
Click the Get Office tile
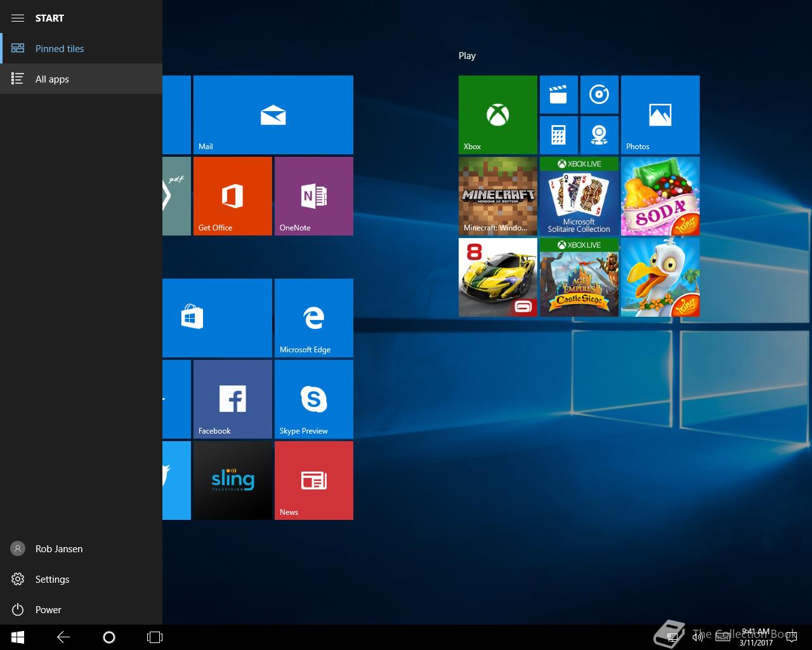click(232, 196)
